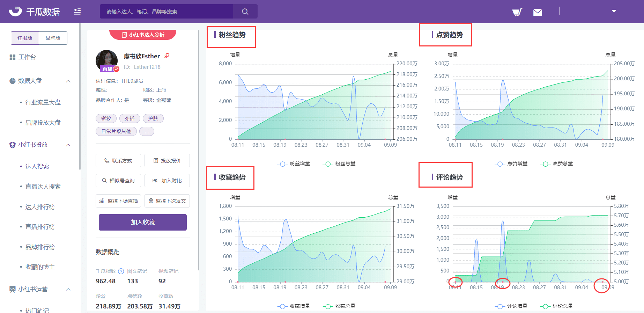Select the 护肤 tag
Screen dimensions: 644x313
click(x=153, y=118)
